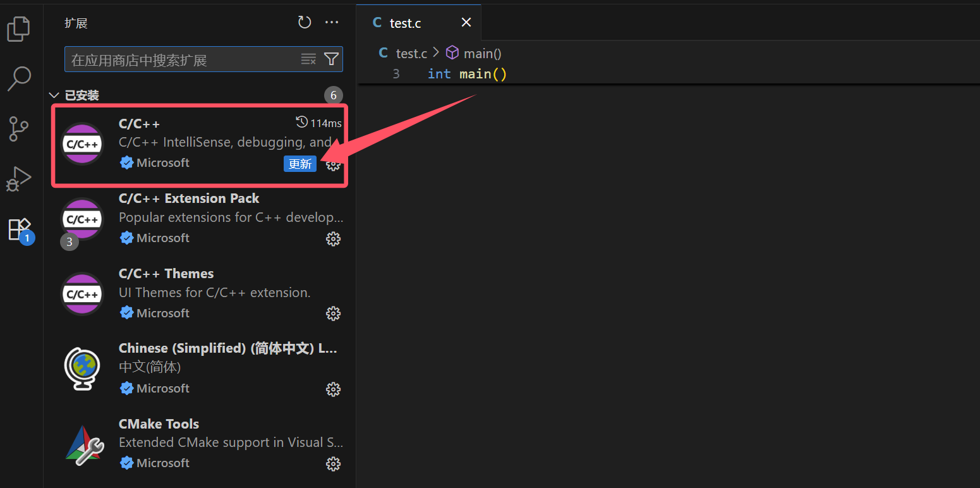Click Microsoft publisher under CMake Tools
Screen dimensions: 980x488
(x=163, y=463)
